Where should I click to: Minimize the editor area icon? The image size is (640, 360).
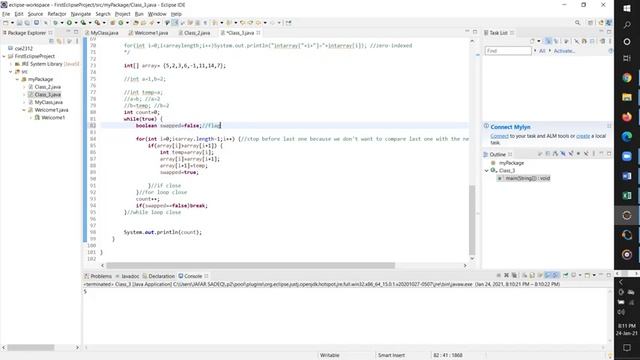pos(467,32)
